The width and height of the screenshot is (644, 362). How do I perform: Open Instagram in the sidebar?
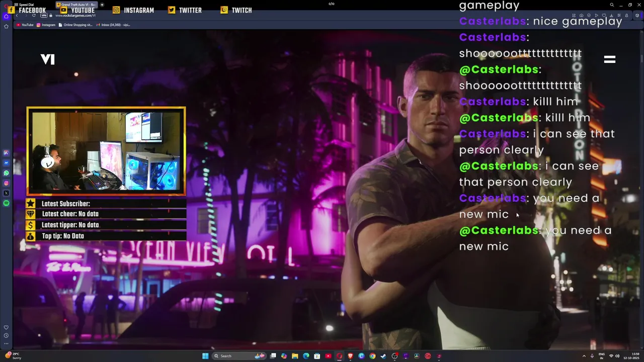point(6,183)
